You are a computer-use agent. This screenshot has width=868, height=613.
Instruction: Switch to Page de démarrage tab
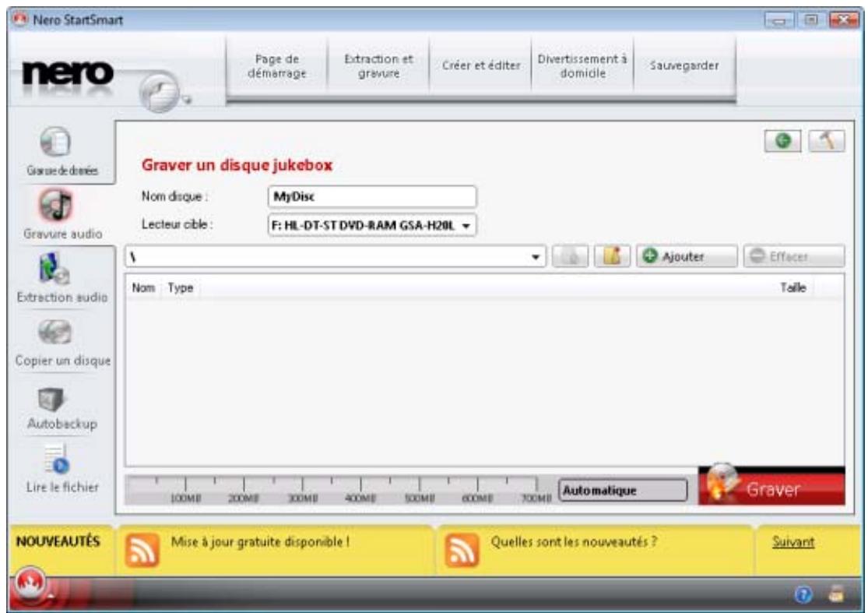click(x=277, y=66)
